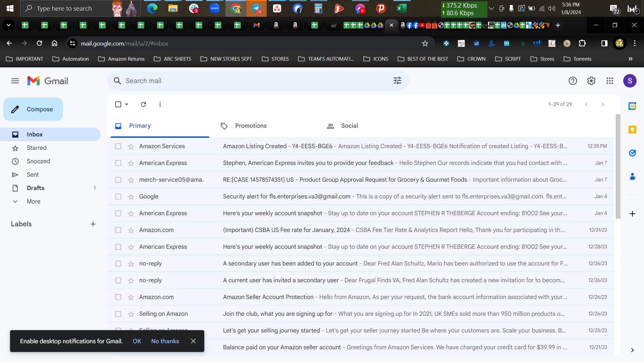Open Gmail settings gear
The width and height of the screenshot is (644, 362).
pyautogui.click(x=591, y=81)
